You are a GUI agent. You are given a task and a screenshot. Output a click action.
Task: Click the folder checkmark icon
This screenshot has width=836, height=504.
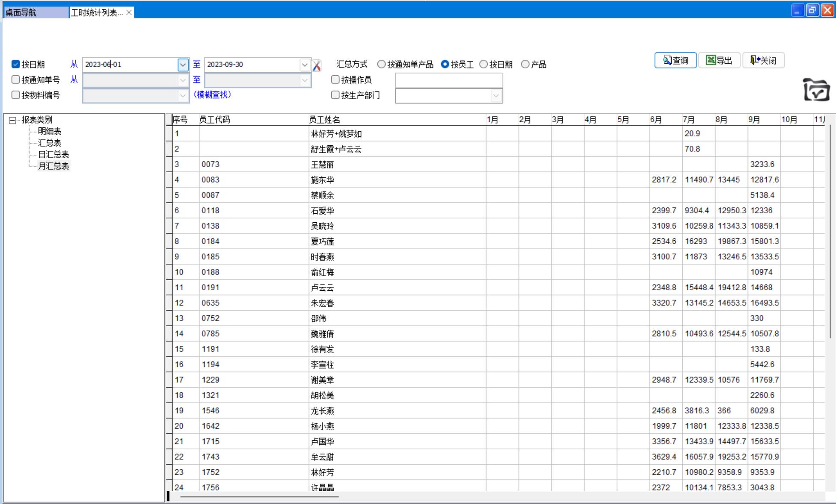[816, 90]
